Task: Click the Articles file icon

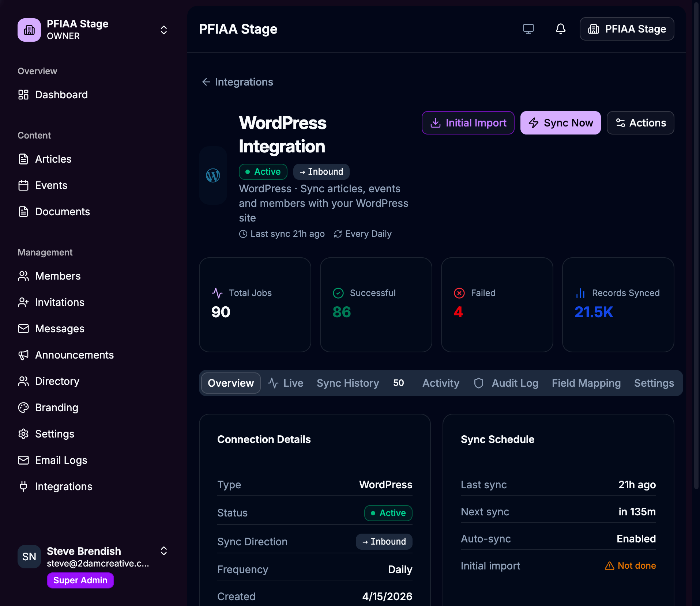Action: tap(23, 159)
